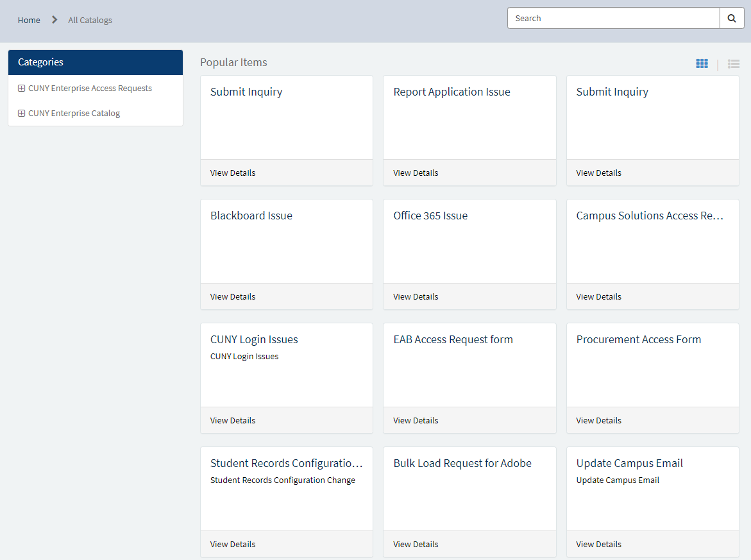Expand the CUNY Enterprise Access Requests category
This screenshot has width=751, height=560.
[21, 88]
